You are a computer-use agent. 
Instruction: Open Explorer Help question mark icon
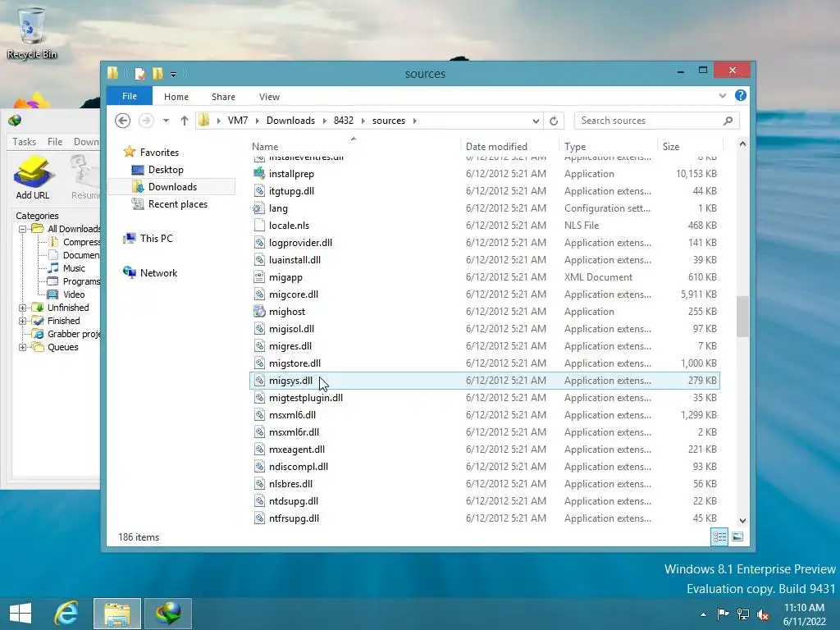point(741,95)
